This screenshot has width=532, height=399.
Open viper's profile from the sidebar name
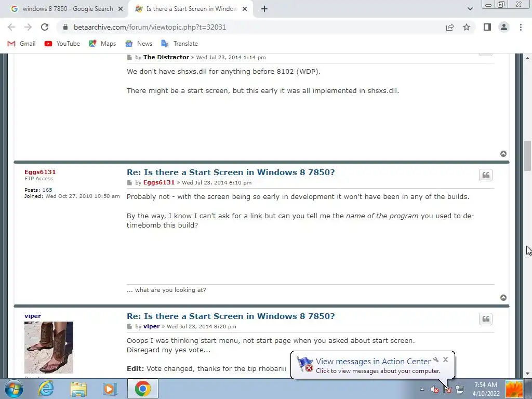click(33, 316)
